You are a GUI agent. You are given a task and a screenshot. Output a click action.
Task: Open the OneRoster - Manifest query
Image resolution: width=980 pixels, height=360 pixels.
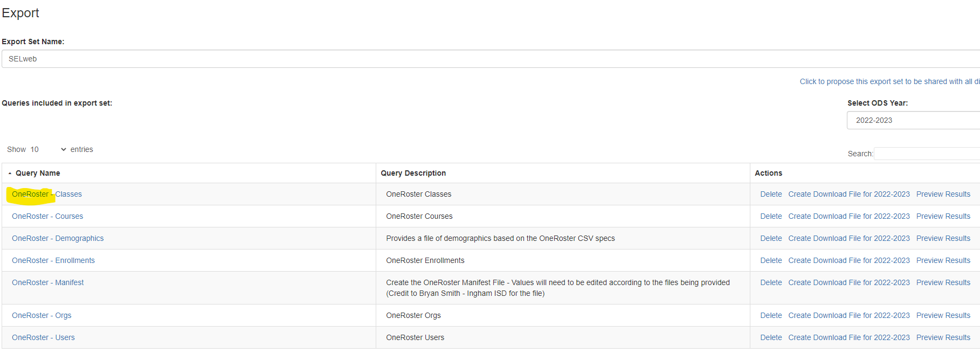(48, 282)
